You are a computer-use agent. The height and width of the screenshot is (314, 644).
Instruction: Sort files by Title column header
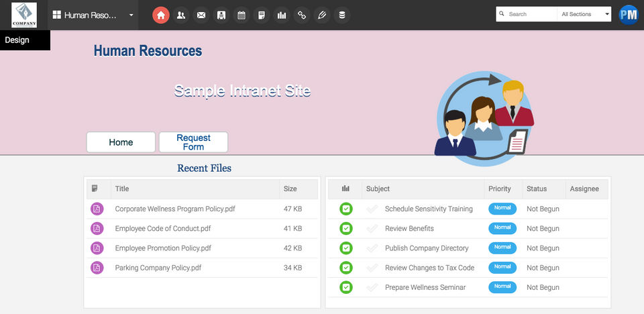pos(122,189)
